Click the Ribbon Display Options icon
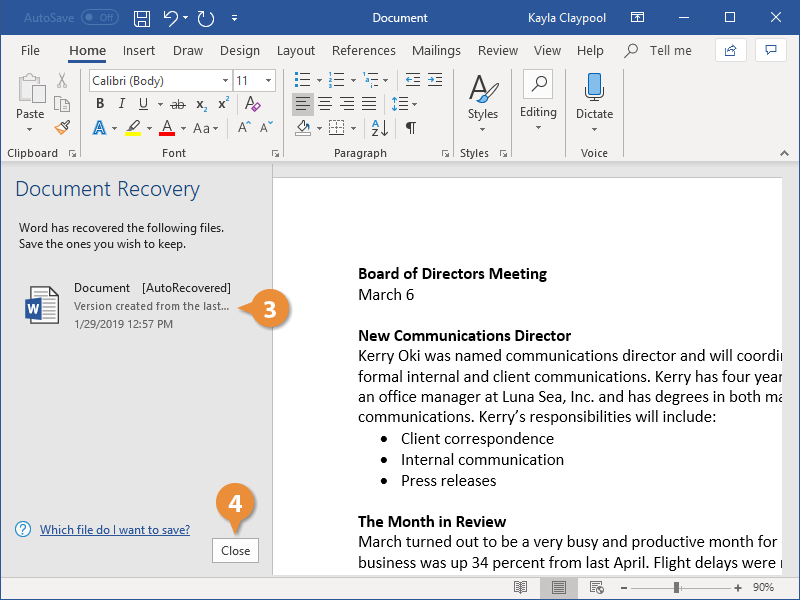800x600 pixels. pos(637,18)
